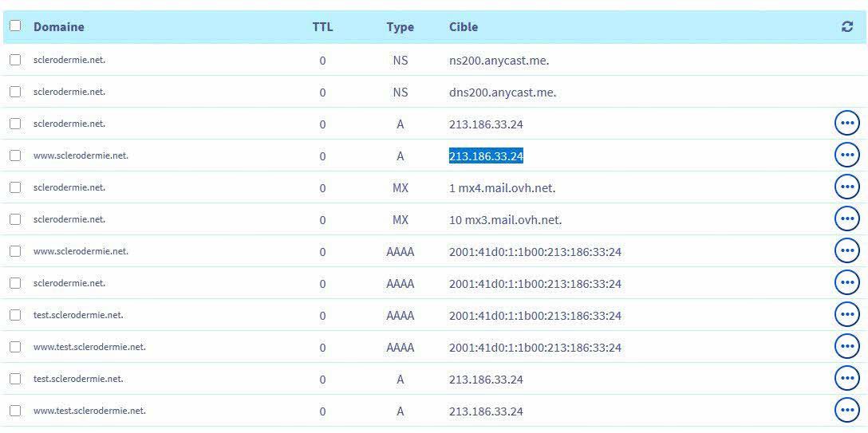The width and height of the screenshot is (868, 433).
Task: Click the highlighted 213.186.33.24 target value
Action: coord(486,156)
